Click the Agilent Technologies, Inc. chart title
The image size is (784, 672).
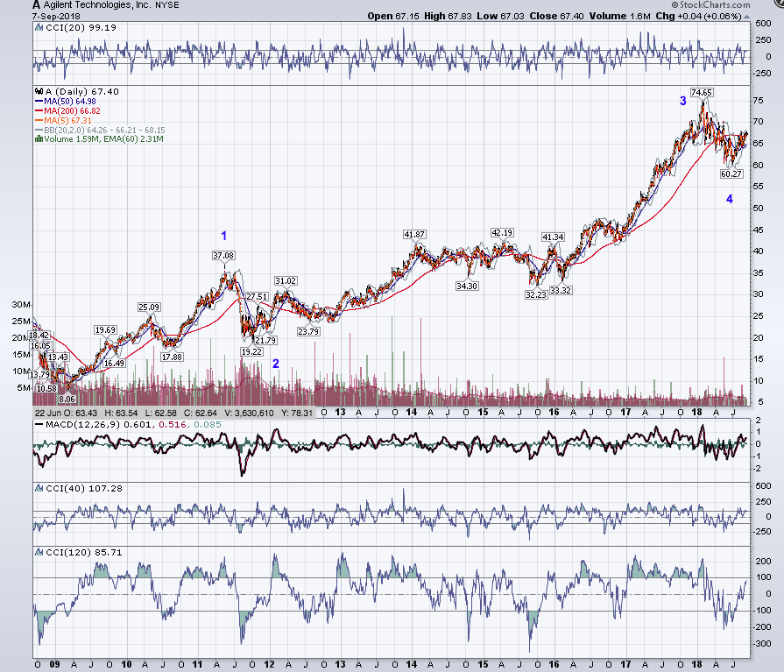coord(97,5)
